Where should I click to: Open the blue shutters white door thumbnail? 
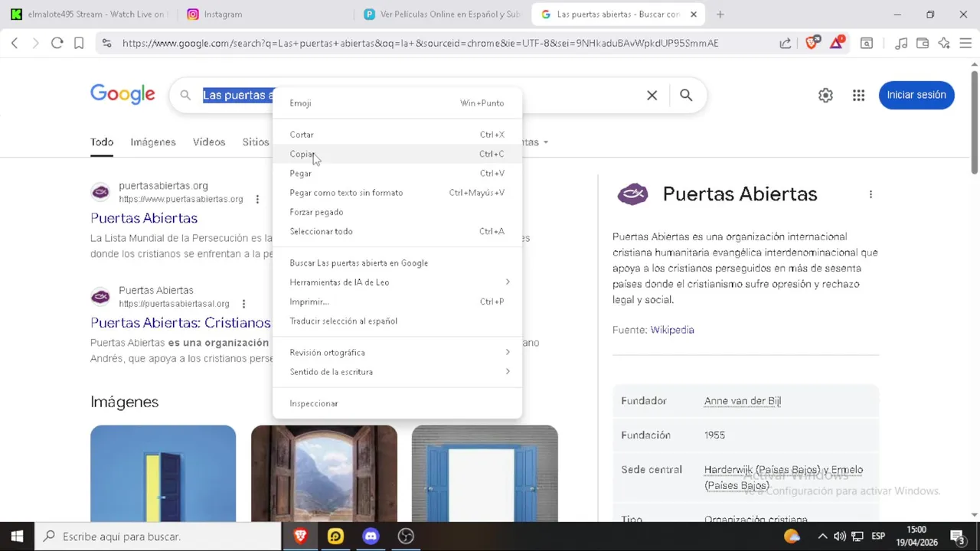(x=485, y=474)
